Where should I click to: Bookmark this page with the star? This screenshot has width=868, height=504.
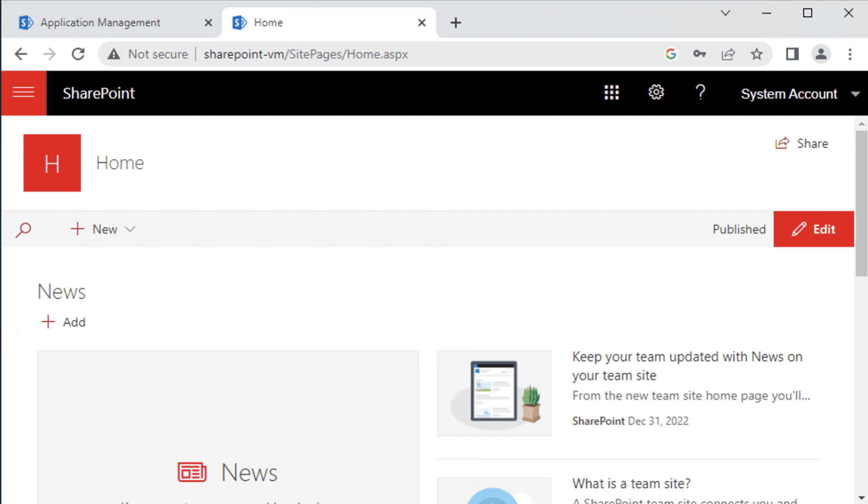(x=757, y=54)
